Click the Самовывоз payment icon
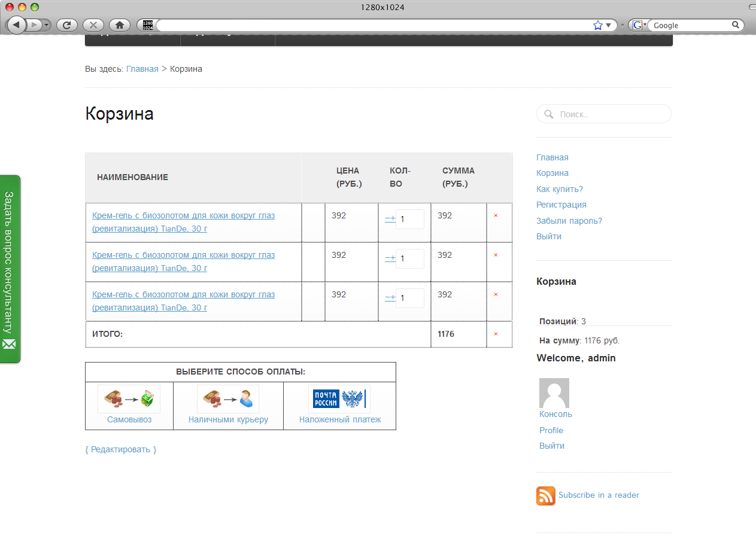The image size is (756, 554). pyautogui.click(x=129, y=398)
